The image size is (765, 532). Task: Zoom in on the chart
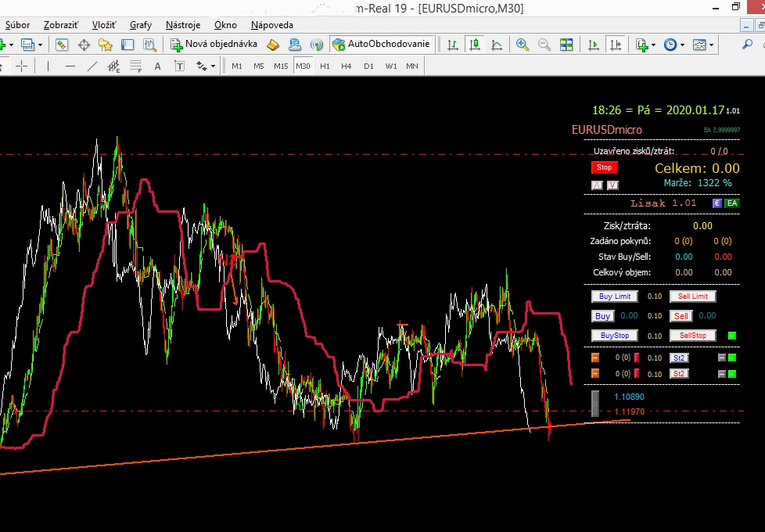tap(522, 45)
